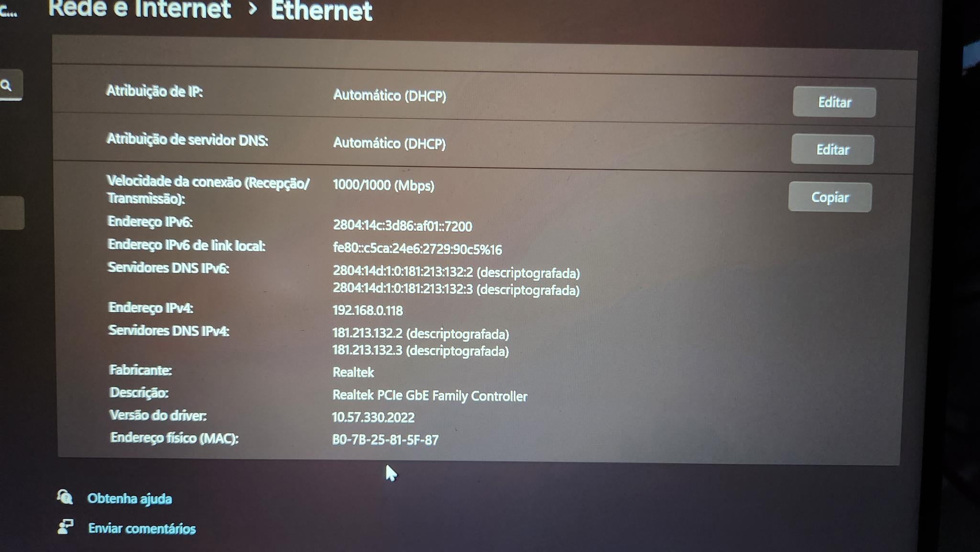Click the MAC address B0-7B-25-81-5F-87 value
The image size is (980, 552).
(385, 439)
